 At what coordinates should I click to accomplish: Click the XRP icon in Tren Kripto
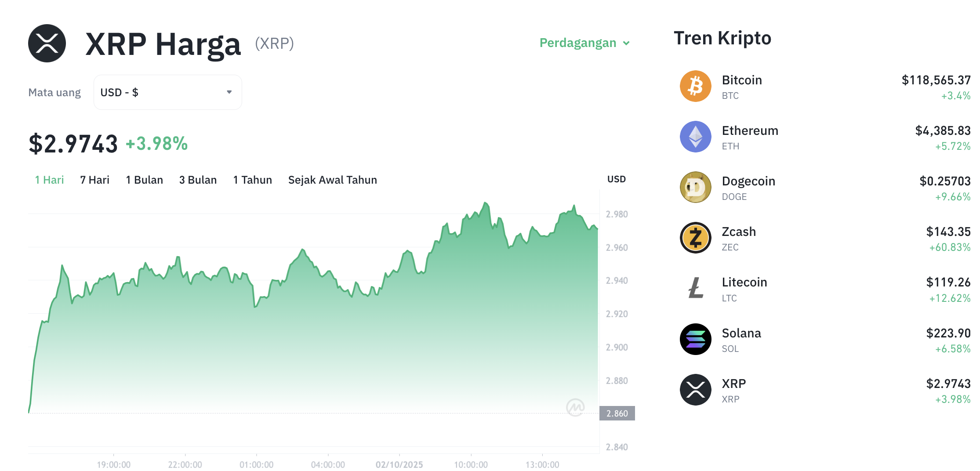click(695, 390)
